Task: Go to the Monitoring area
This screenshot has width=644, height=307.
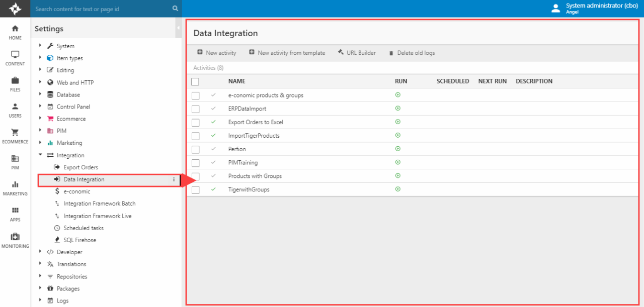Action: pos(15,240)
